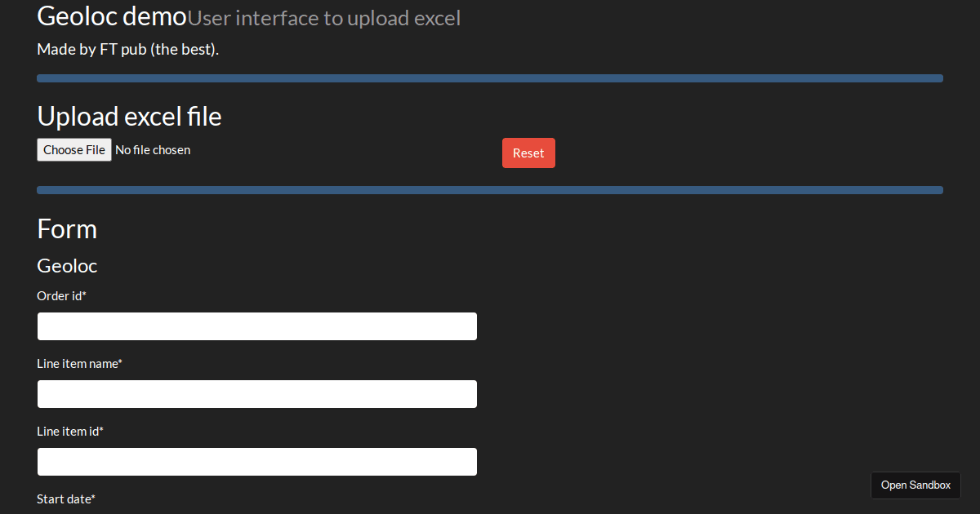Click the Order id* field label
This screenshot has height=514, width=980.
(61, 295)
